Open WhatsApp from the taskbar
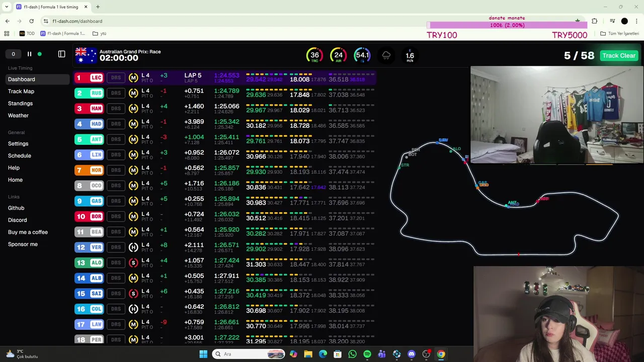644x362 pixels. [x=352, y=354]
